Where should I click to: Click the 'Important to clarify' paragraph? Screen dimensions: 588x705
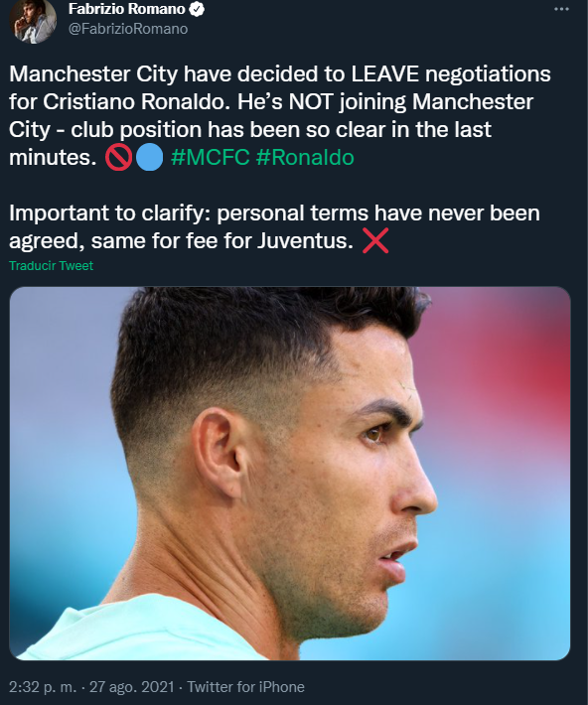[x=274, y=227]
